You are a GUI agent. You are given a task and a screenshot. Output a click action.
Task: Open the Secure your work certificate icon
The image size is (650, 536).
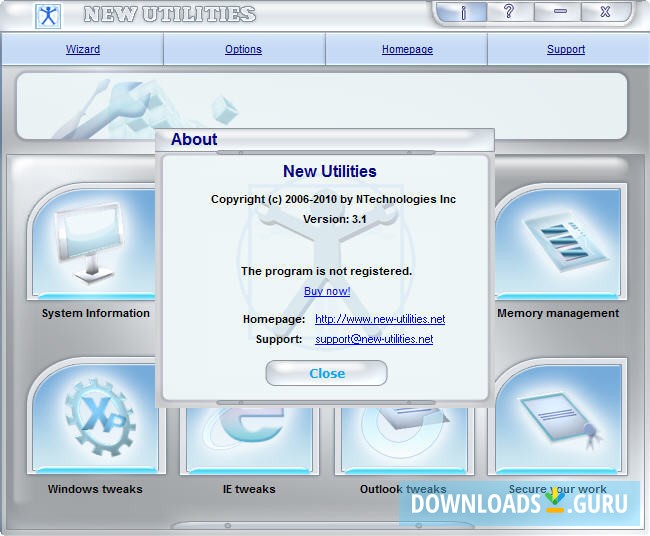tap(558, 417)
